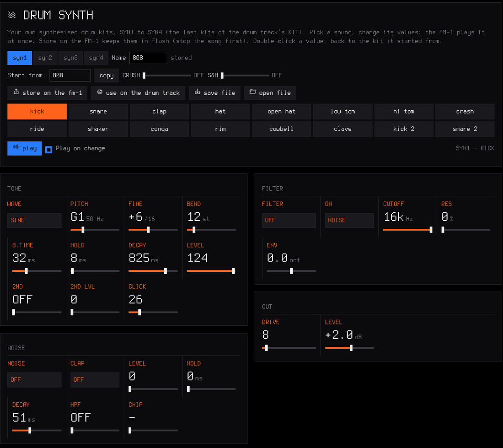Open the Start from dropdown showing 808
503x448 pixels.
click(x=70, y=76)
